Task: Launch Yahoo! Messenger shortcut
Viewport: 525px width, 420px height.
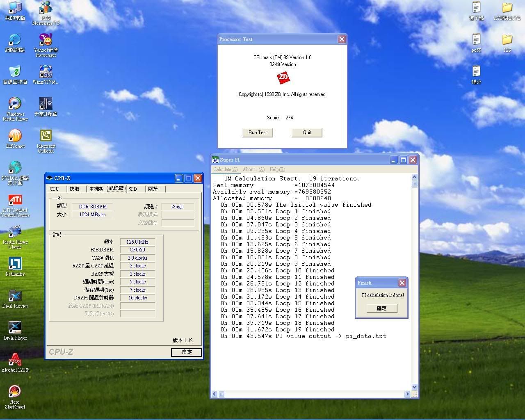Action: (x=46, y=45)
